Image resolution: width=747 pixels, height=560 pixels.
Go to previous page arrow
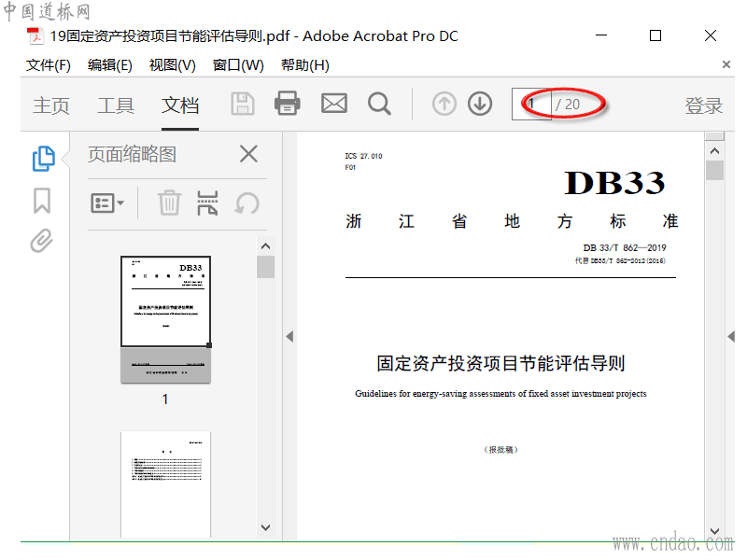(444, 104)
